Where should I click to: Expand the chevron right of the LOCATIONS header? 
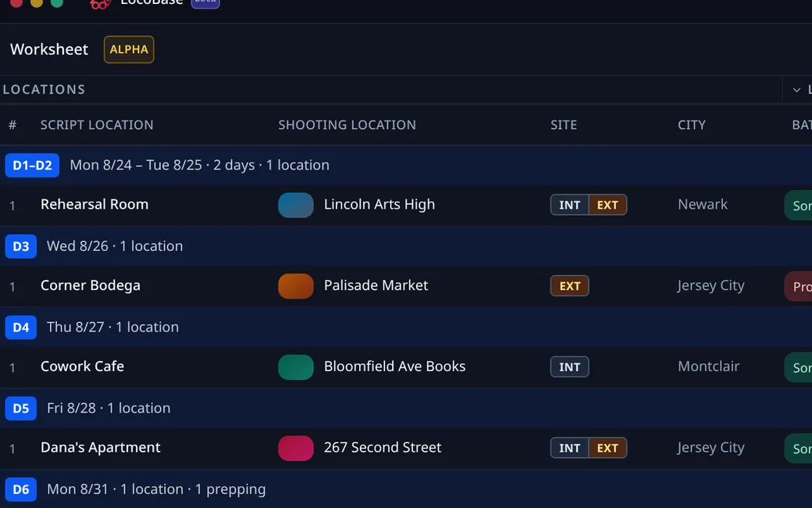[x=796, y=90]
